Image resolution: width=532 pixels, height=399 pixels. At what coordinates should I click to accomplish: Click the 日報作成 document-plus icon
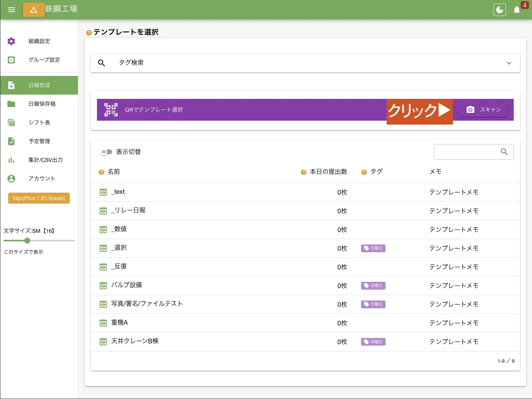pyautogui.click(x=11, y=85)
